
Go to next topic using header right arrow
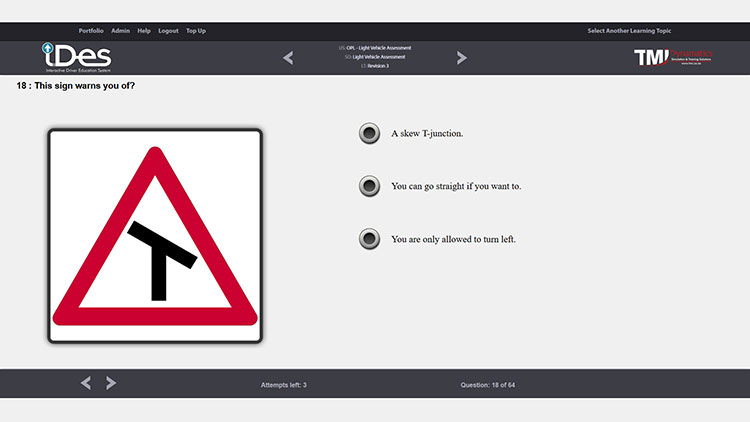tap(461, 58)
